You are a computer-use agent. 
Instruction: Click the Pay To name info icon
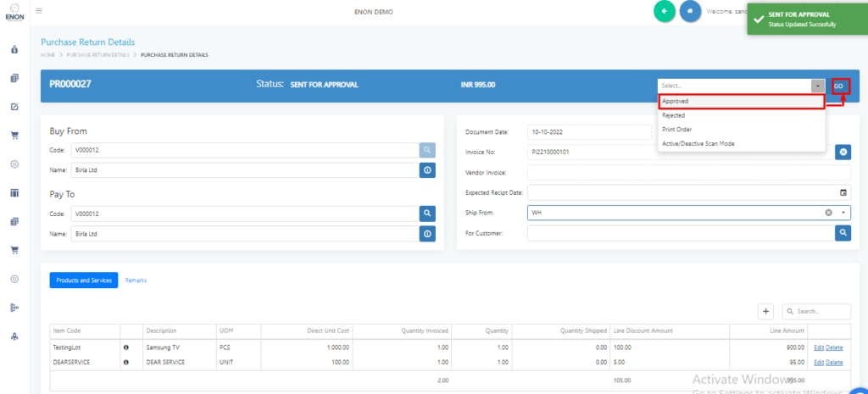427,234
